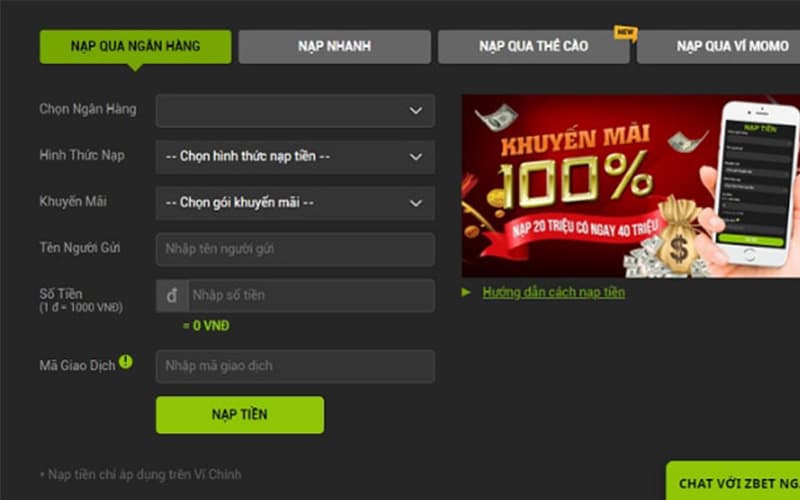
Task: Click the Khuyến Mãi 100% promotion banner
Action: (x=631, y=186)
